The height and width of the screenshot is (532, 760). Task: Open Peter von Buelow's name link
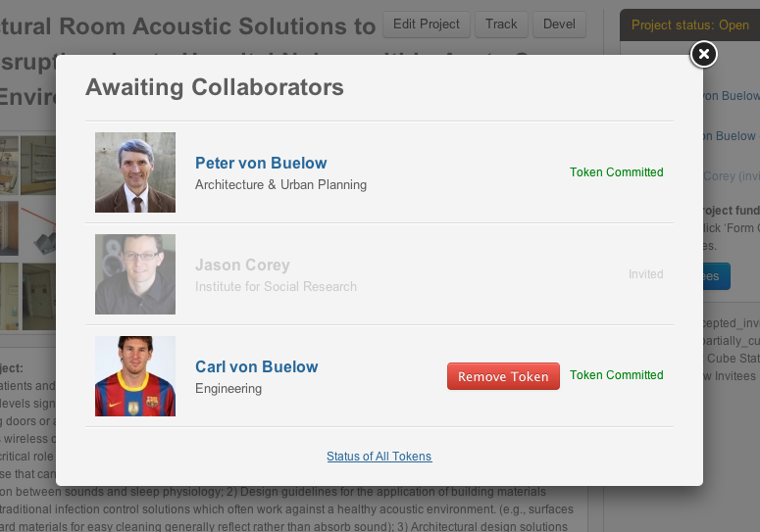pos(261,163)
